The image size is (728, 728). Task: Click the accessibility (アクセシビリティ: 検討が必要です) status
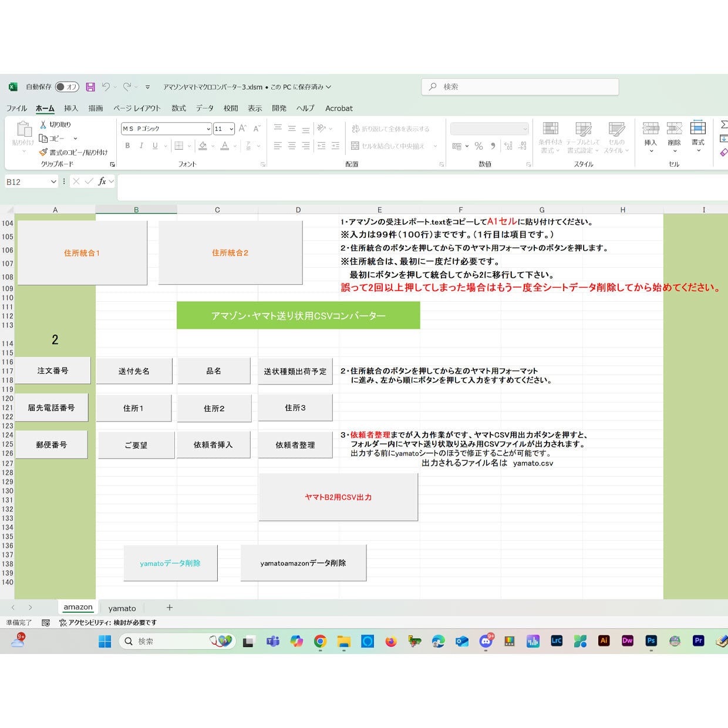point(108,622)
